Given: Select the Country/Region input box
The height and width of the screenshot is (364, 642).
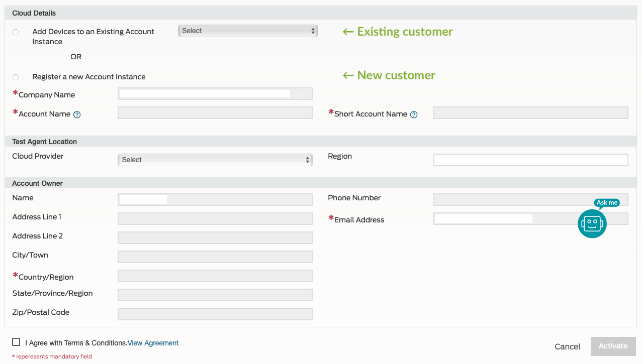Looking at the screenshot, I should point(215,276).
